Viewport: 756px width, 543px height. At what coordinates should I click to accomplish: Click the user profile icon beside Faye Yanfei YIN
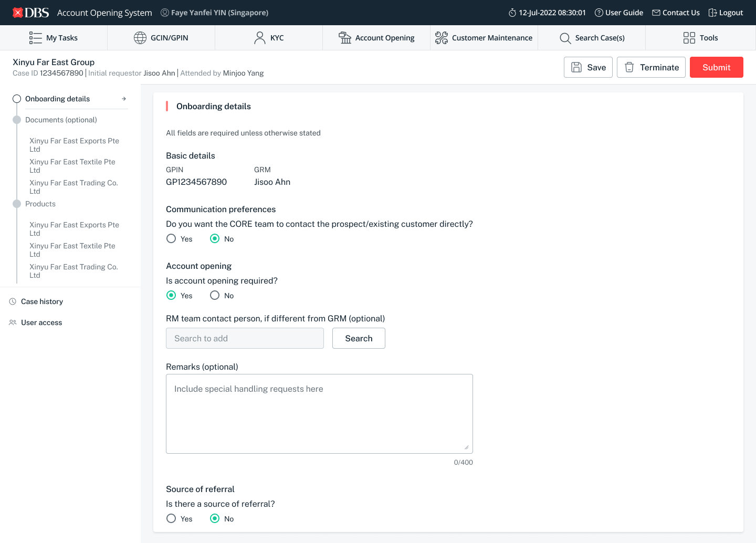point(165,13)
